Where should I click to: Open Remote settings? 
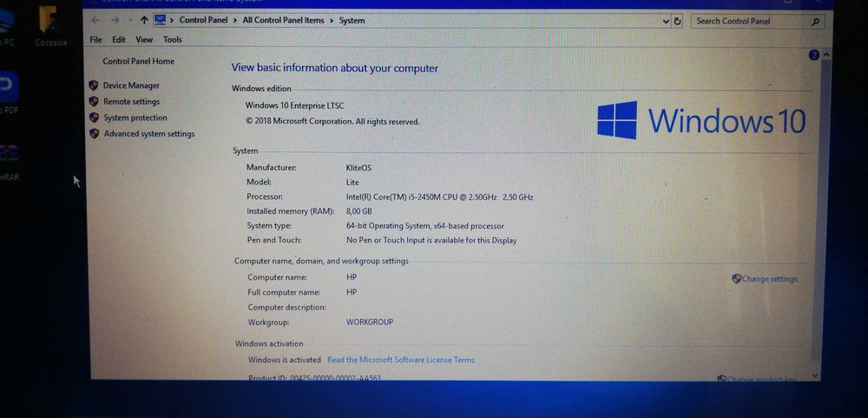(x=131, y=102)
